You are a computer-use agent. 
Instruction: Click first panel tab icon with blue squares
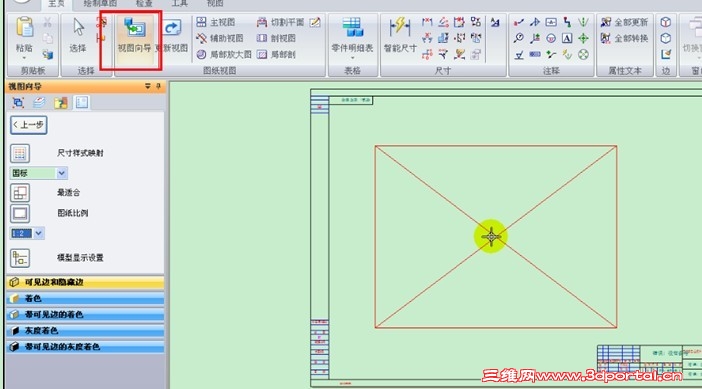18,103
